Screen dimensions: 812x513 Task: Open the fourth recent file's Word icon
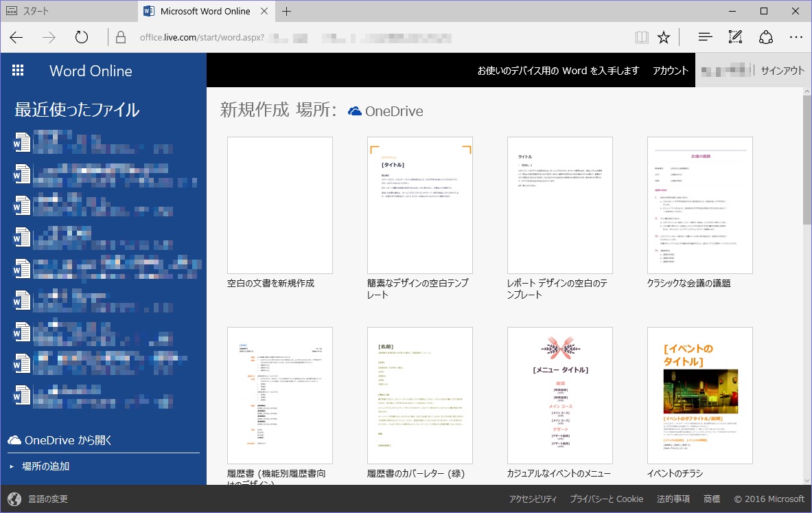pos(22,238)
